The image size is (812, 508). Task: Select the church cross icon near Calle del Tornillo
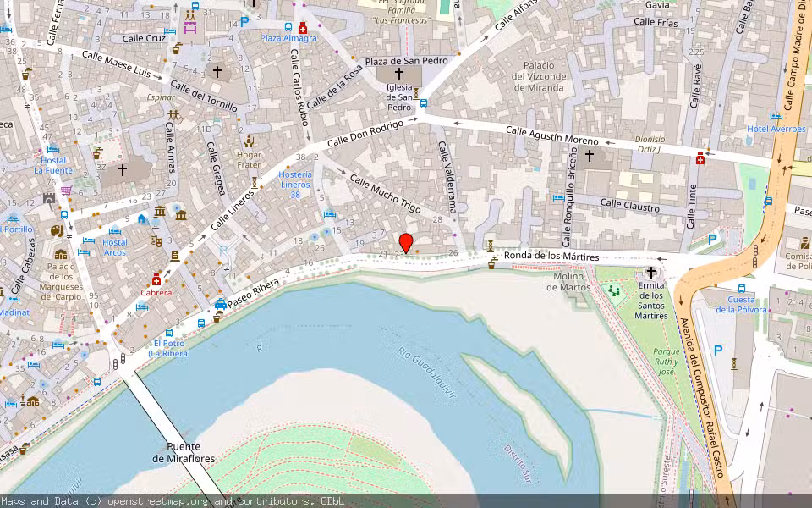pyautogui.click(x=217, y=72)
